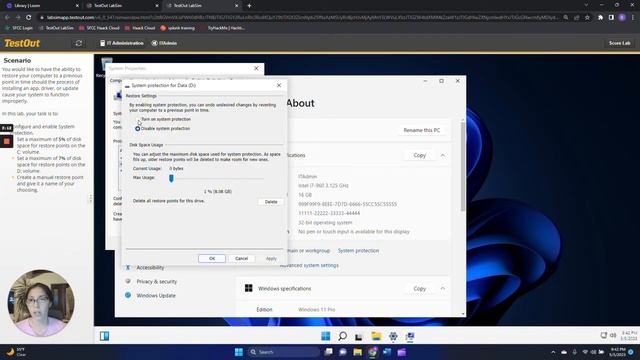Click the Delete restore points button

coord(271,202)
